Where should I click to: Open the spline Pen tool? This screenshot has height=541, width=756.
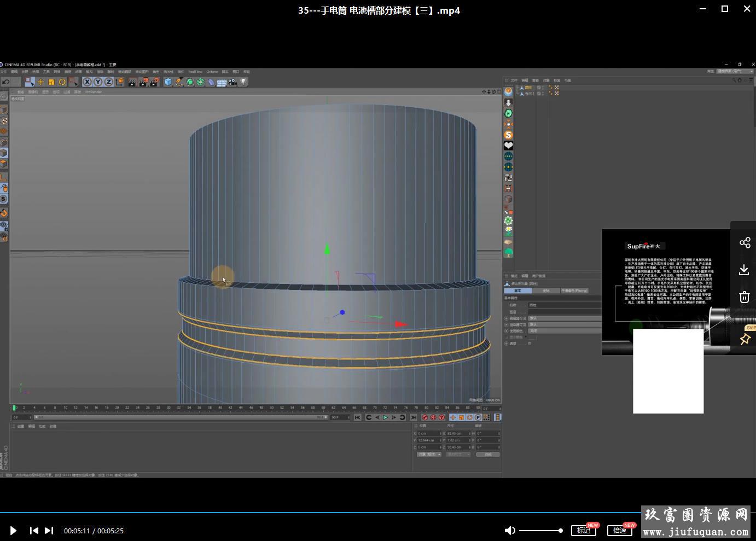tap(179, 82)
